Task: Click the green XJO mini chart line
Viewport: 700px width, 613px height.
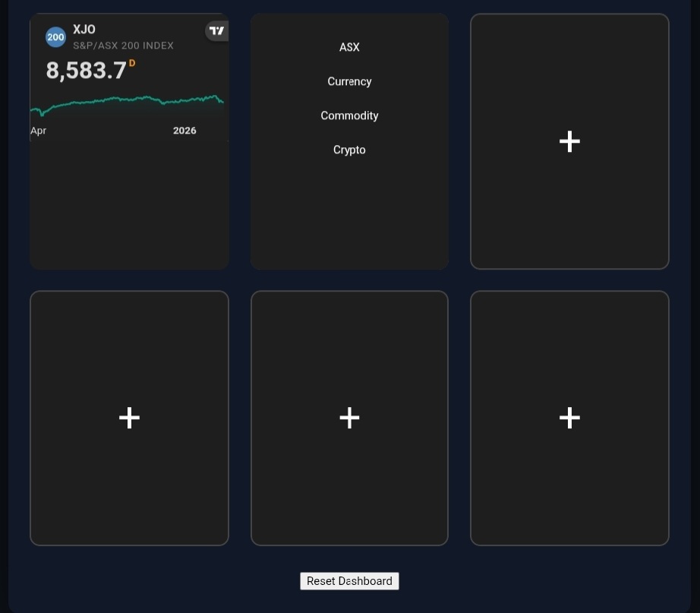Action: point(129,100)
